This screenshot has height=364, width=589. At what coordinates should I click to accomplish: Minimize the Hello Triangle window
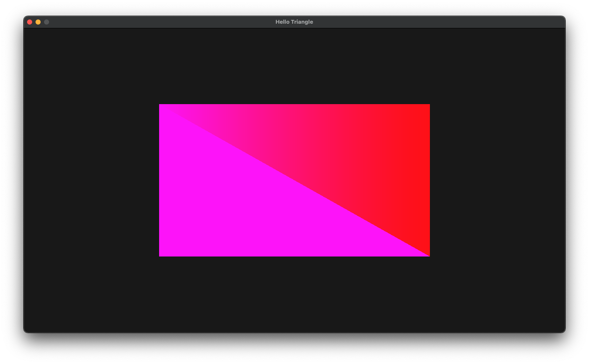point(38,22)
